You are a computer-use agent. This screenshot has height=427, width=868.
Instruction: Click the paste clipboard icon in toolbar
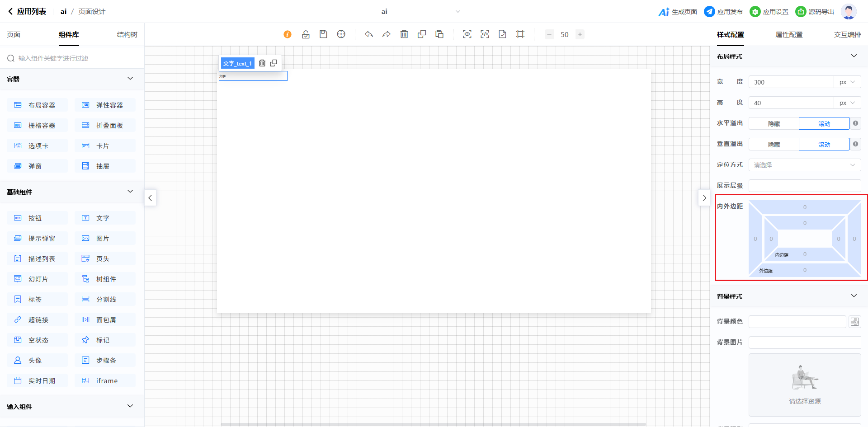[x=439, y=34]
